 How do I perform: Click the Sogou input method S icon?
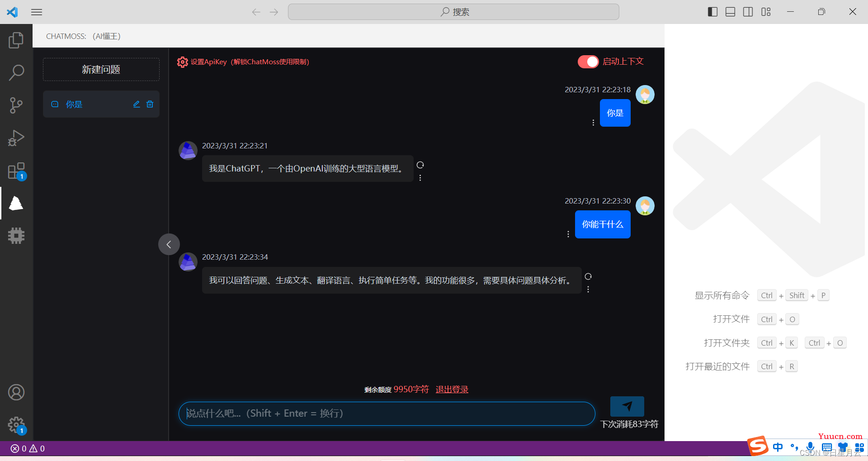758,446
